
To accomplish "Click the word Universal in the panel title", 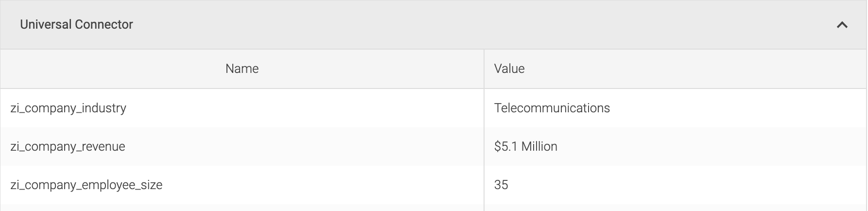I will pos(46,25).
